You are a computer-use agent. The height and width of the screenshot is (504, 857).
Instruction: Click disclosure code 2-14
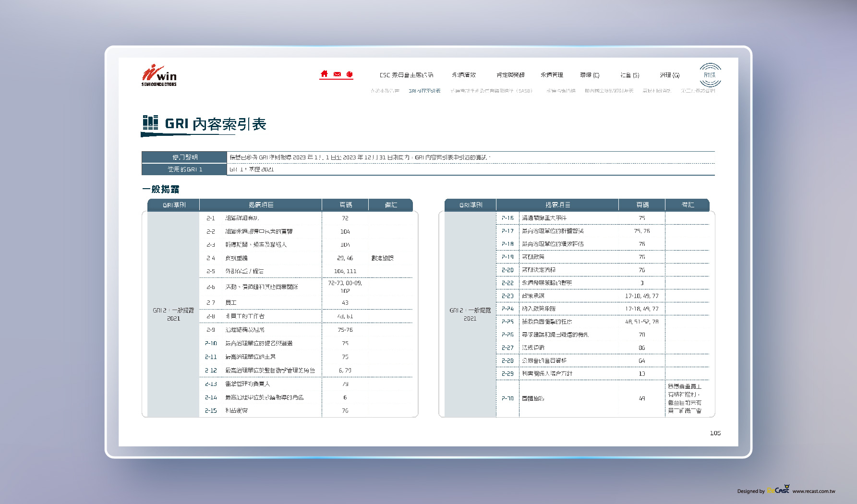tap(211, 397)
